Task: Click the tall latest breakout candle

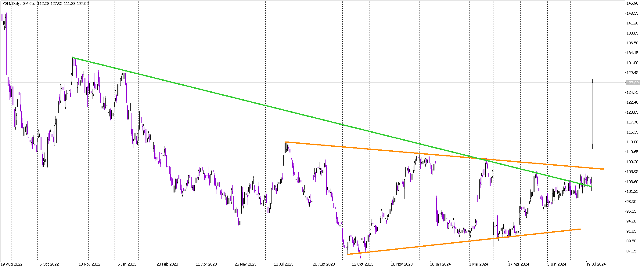Action: [x=592, y=113]
